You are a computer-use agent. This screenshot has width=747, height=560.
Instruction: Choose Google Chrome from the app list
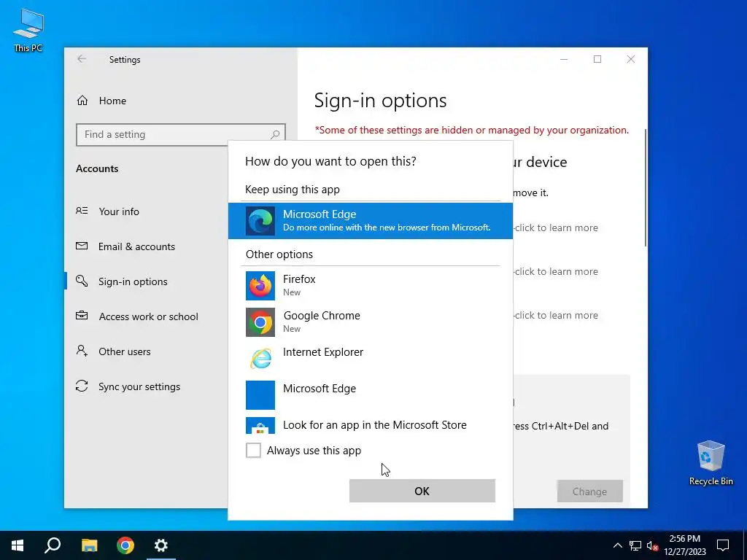tap(371, 322)
